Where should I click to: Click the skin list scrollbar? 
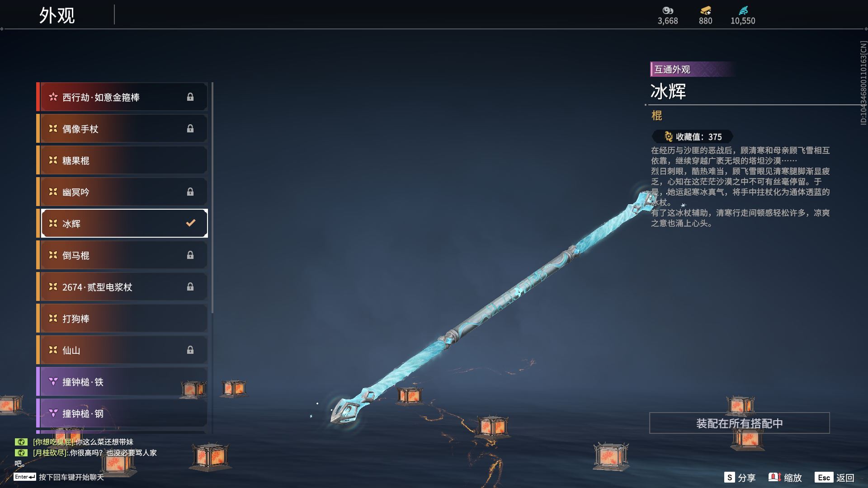click(x=212, y=198)
